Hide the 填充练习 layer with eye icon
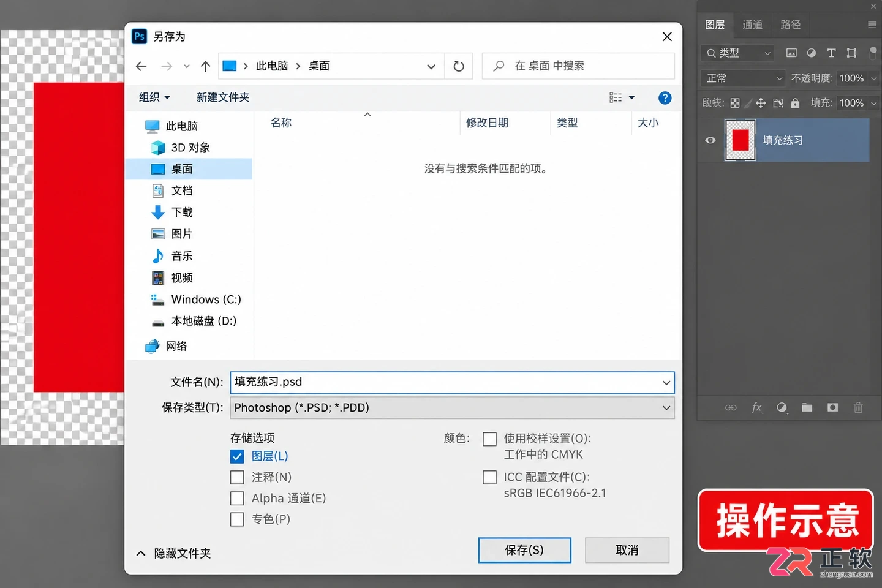Image resolution: width=882 pixels, height=588 pixels. pos(710,140)
